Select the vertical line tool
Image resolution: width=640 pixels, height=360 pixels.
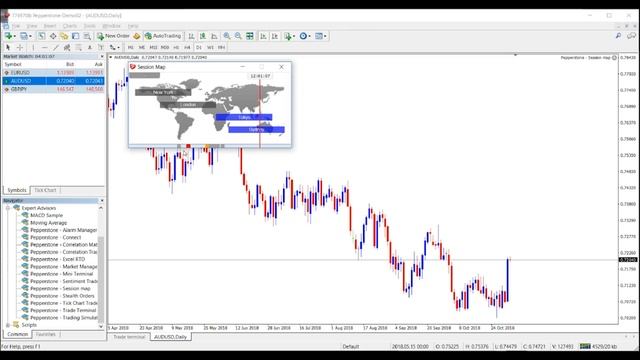tap(33, 48)
